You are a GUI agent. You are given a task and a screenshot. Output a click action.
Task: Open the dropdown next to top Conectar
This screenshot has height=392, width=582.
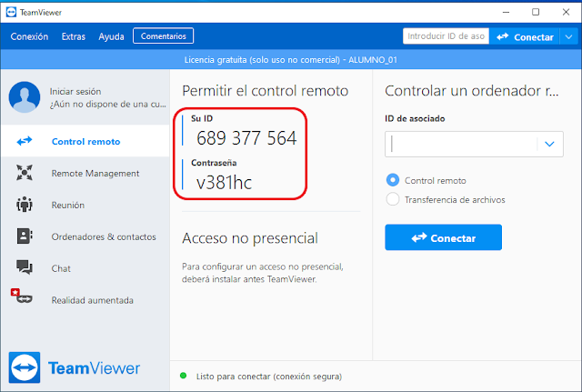click(568, 36)
